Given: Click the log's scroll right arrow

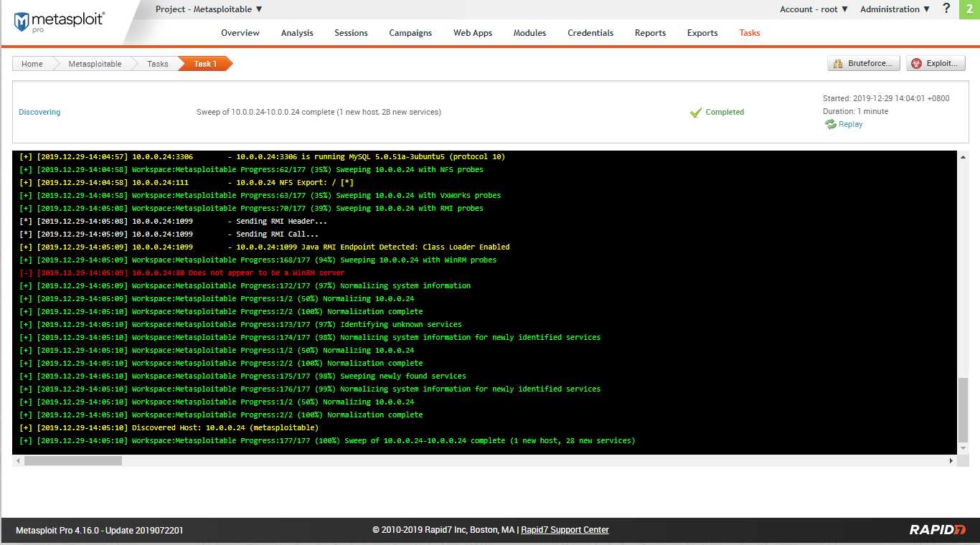Looking at the screenshot, I should pyautogui.click(x=951, y=461).
